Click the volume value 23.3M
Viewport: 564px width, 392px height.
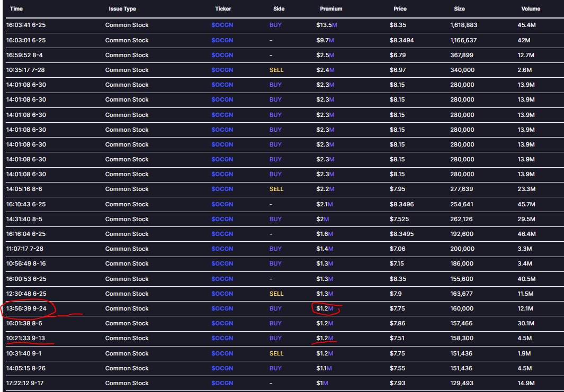coord(526,189)
